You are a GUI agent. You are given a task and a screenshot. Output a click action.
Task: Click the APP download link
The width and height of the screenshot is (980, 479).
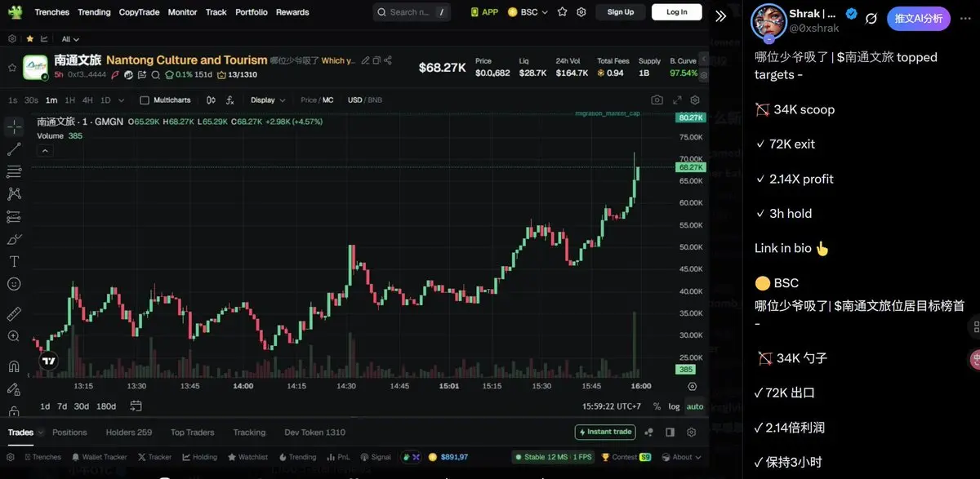(x=484, y=12)
